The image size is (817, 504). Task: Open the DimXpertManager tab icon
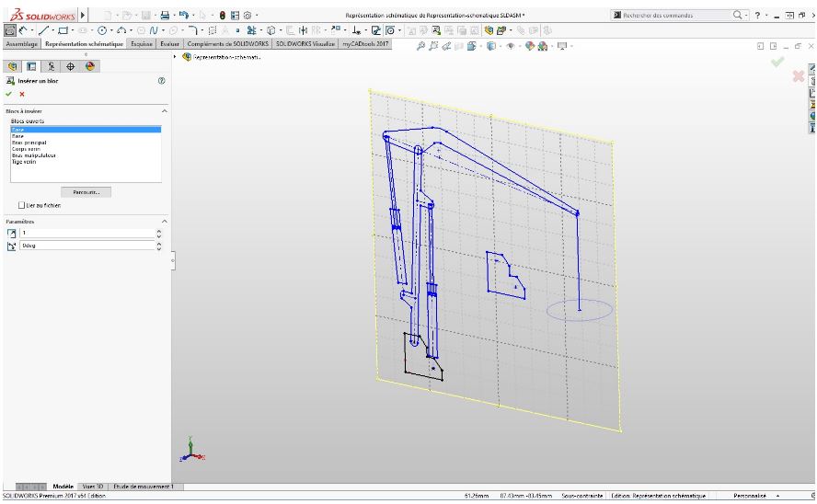point(70,66)
